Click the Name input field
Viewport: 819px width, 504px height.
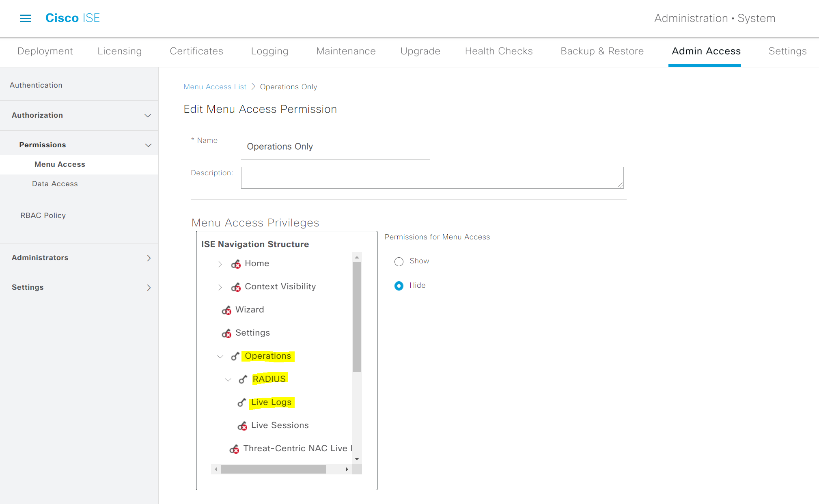click(x=335, y=146)
